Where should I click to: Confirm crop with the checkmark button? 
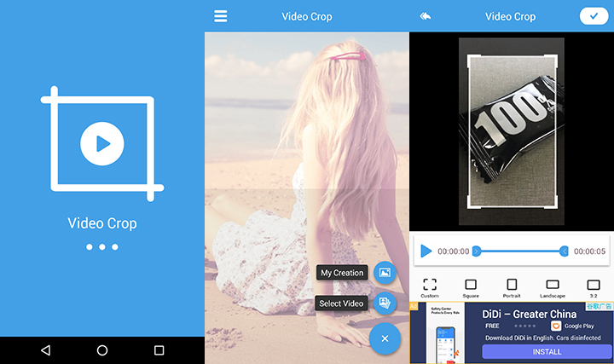(594, 16)
